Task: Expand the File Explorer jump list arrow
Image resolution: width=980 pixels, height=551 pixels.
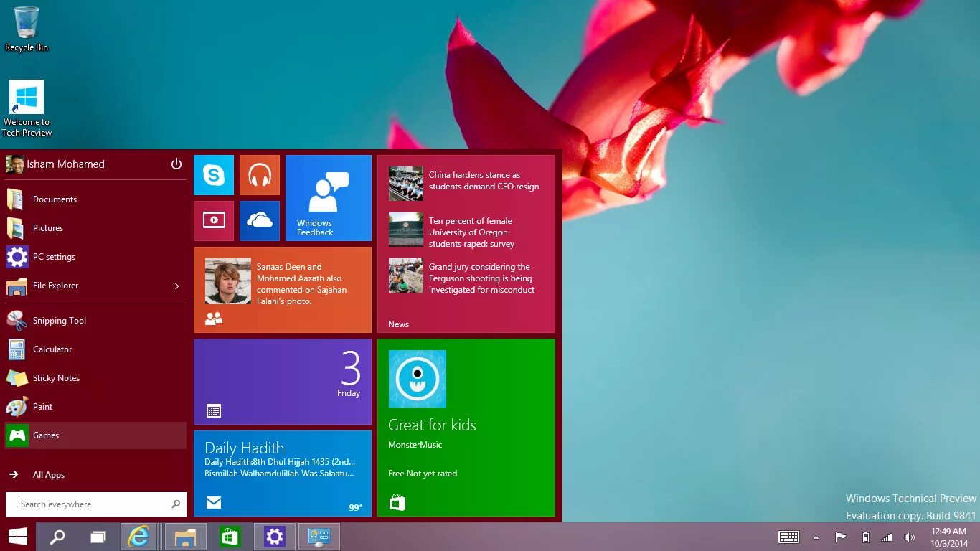Action: [x=177, y=286]
